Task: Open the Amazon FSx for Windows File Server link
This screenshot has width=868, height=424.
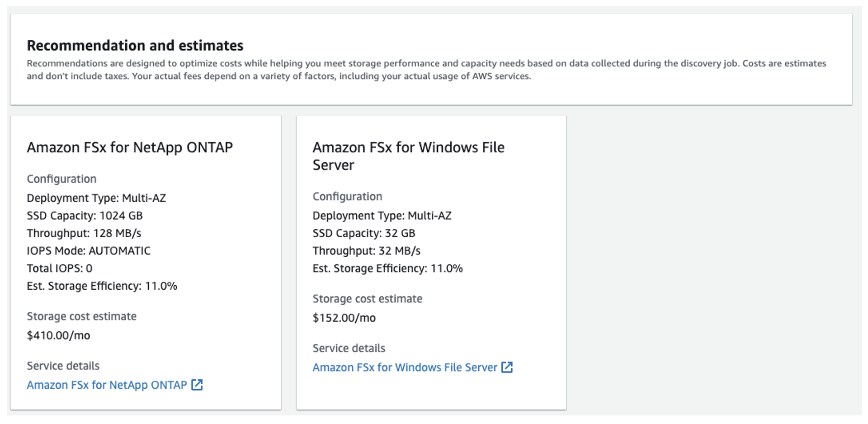Action: click(405, 367)
